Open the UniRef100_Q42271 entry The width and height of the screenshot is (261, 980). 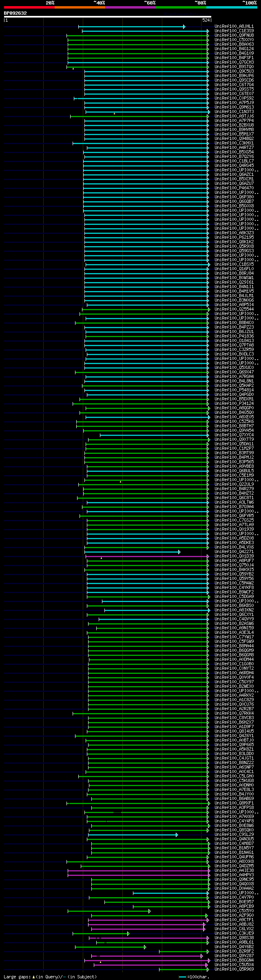pyautogui.click(x=234, y=552)
